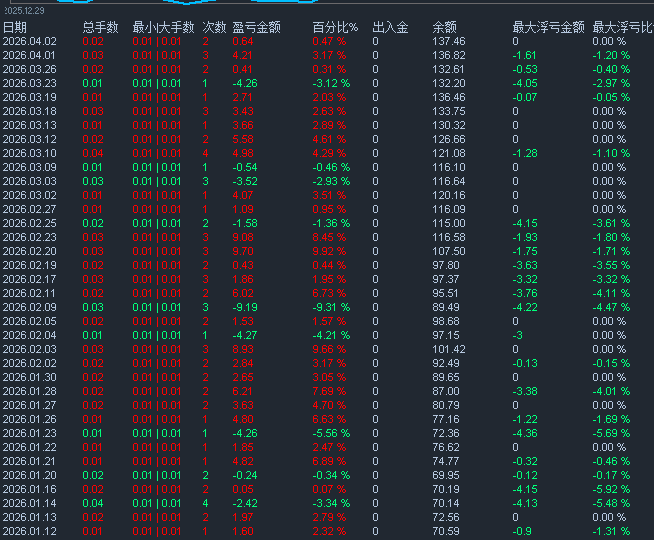Click the 101.42 balance value
This screenshot has width=654, height=540.
(x=448, y=349)
